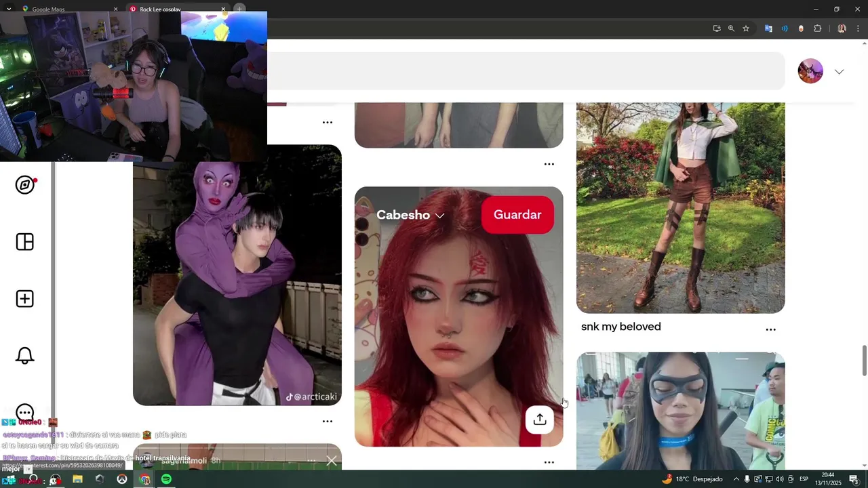
Task: Open the Google Translate extension icon
Action: pos(768,28)
